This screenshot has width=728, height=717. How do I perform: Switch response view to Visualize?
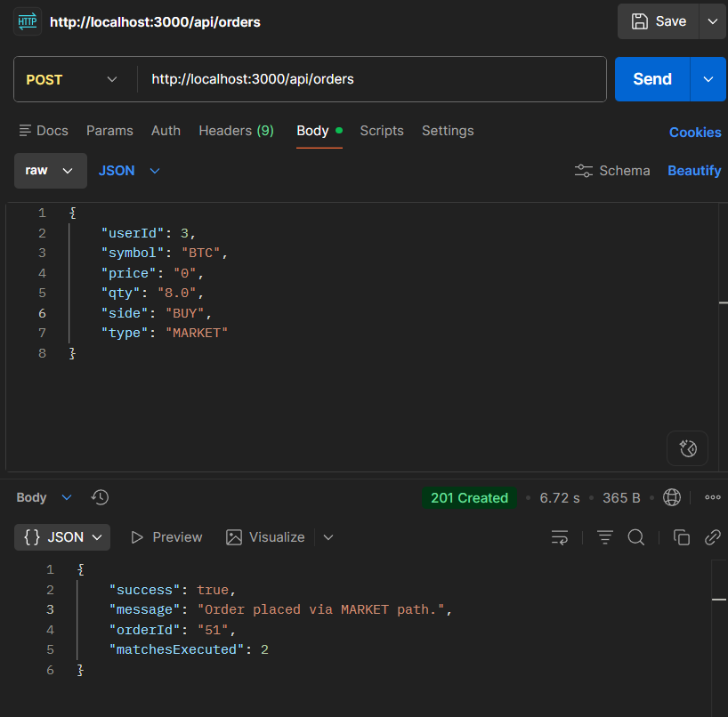[265, 537]
